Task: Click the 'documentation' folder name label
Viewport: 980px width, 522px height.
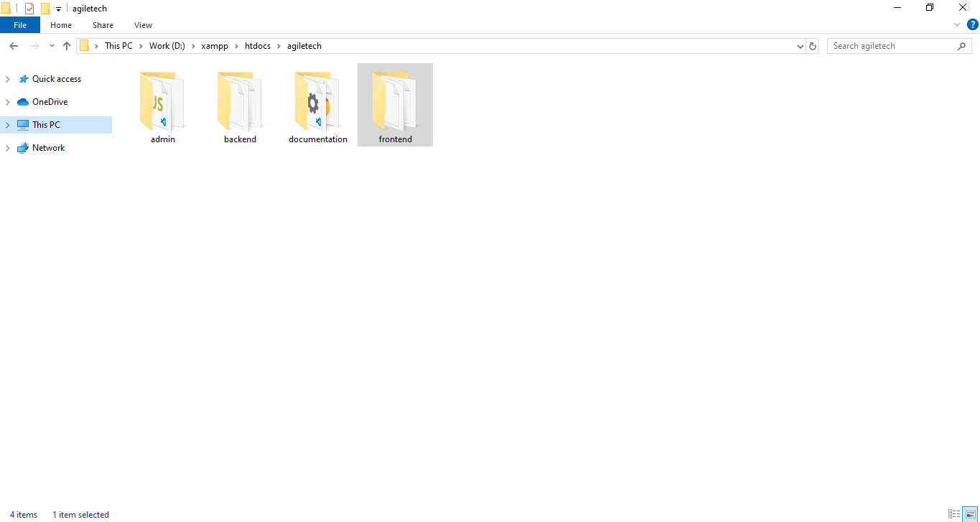Action: tap(318, 139)
